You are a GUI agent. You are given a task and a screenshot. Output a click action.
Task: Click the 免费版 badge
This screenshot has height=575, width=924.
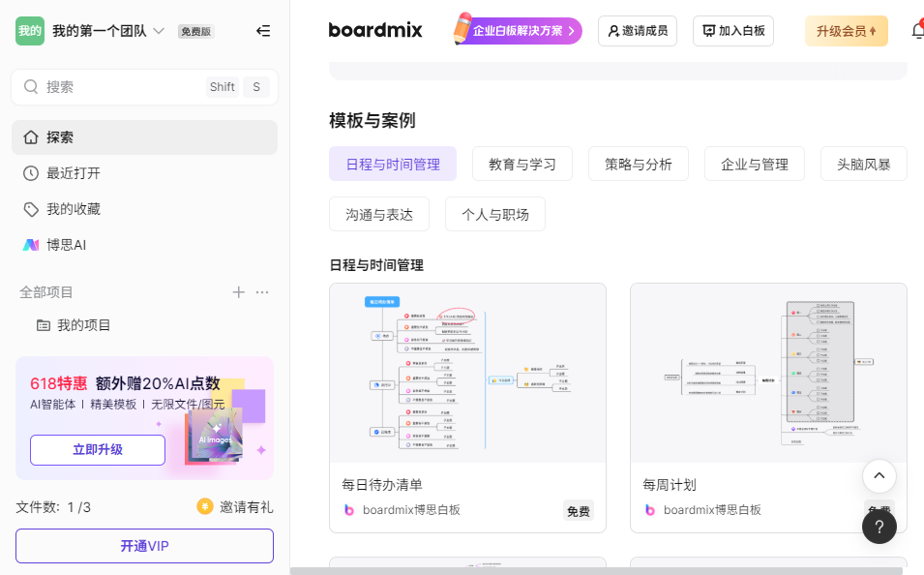point(195,31)
